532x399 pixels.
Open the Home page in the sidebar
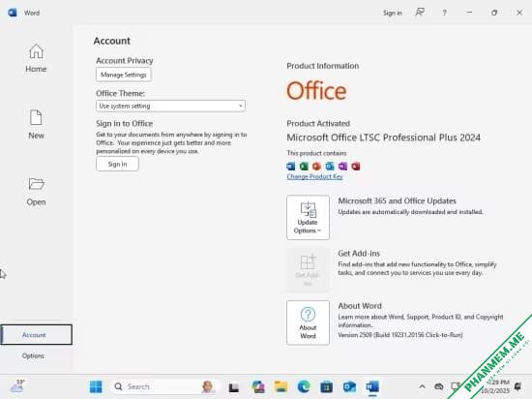[36, 58]
